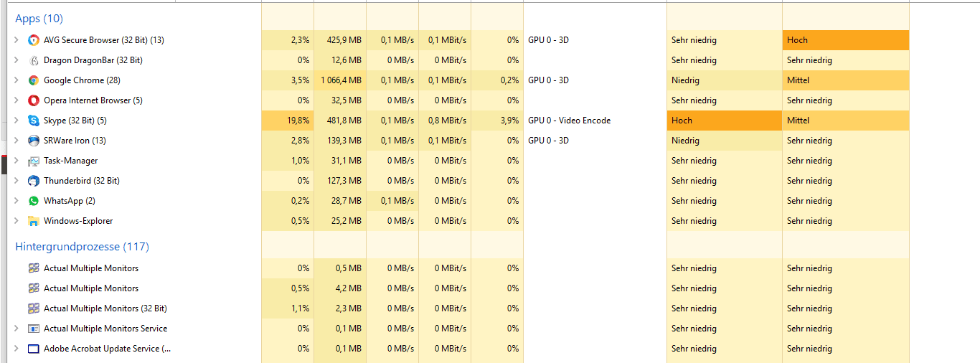Click the WhatsApp icon
The height and width of the screenshot is (363, 980).
point(33,201)
